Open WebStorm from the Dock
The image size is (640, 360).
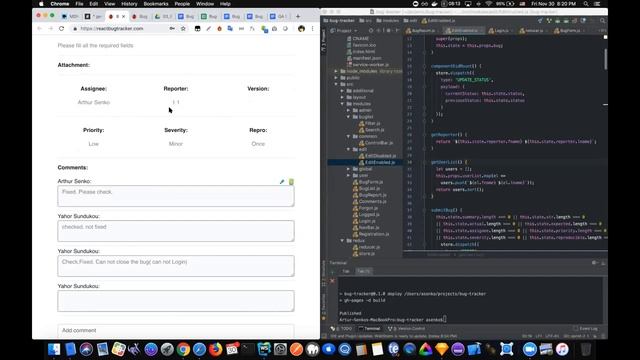[x=264, y=349]
